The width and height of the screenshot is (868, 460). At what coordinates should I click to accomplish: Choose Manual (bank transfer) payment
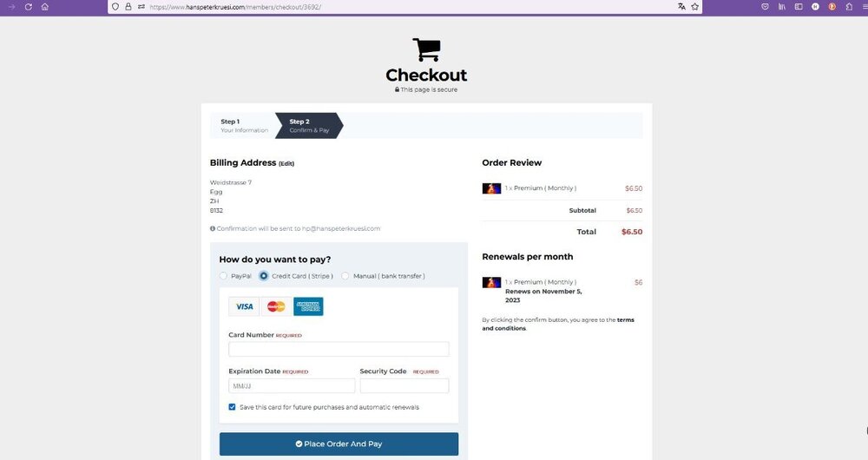click(x=345, y=276)
